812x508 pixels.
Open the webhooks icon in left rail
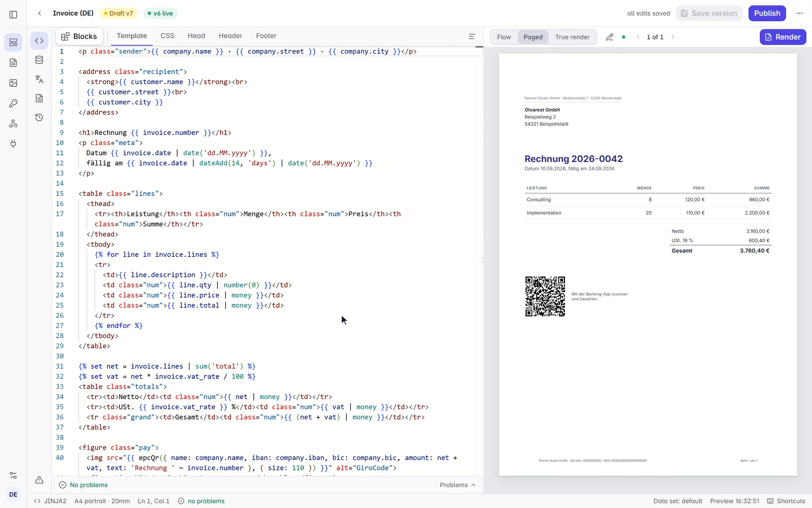(13, 124)
